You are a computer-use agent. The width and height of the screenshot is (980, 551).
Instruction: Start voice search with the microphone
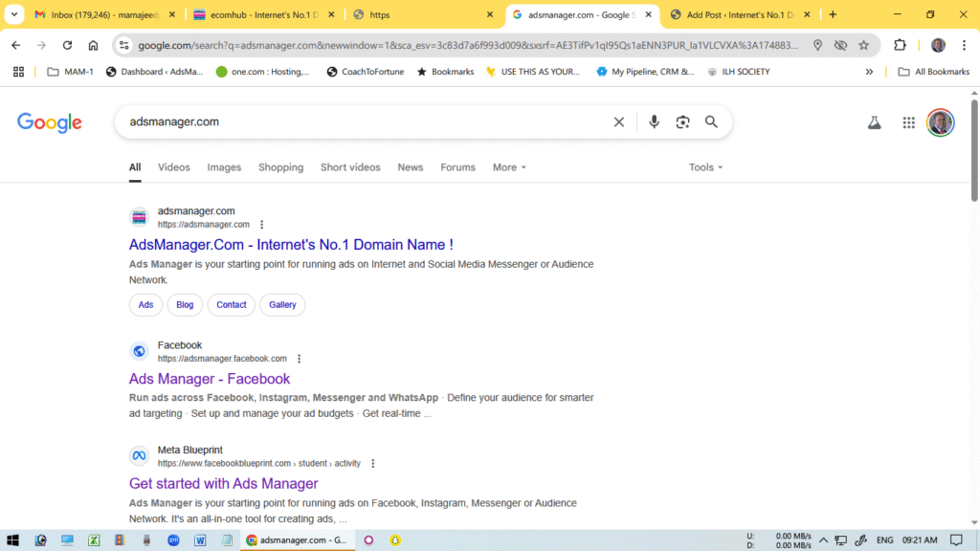pos(654,121)
